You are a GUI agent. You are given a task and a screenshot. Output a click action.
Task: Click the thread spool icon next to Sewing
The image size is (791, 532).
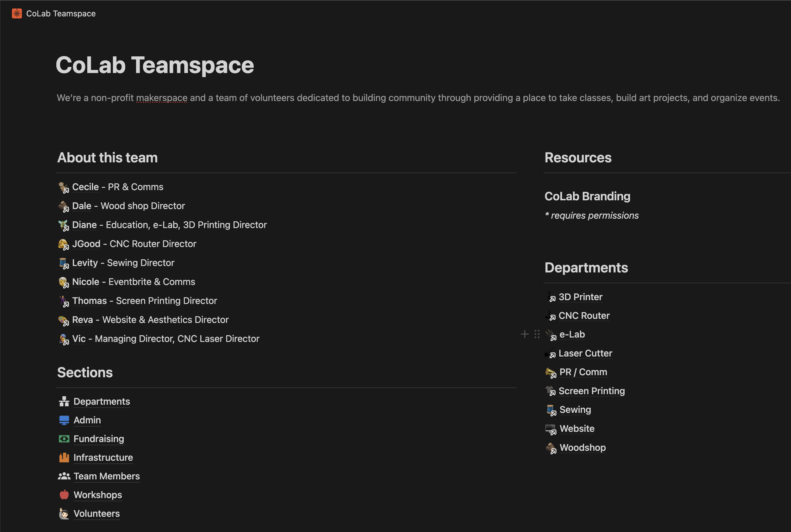tap(550, 410)
